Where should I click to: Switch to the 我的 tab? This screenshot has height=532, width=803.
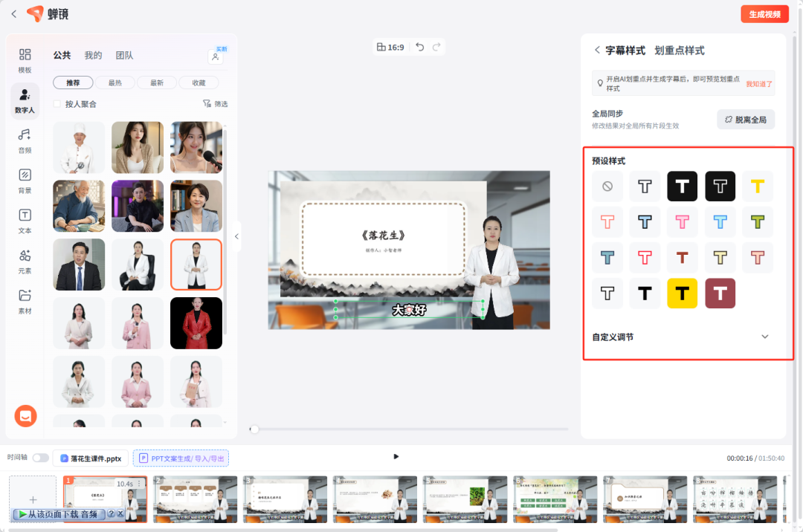(93, 55)
